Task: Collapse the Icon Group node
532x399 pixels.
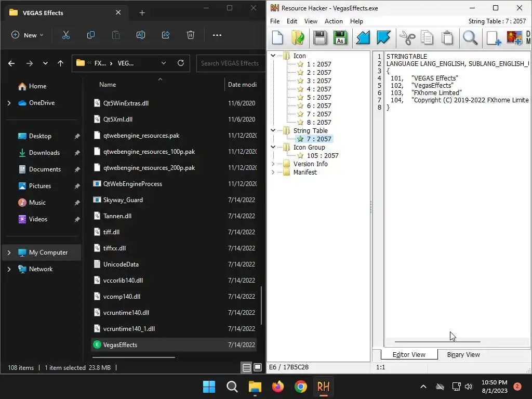Action: [273, 147]
